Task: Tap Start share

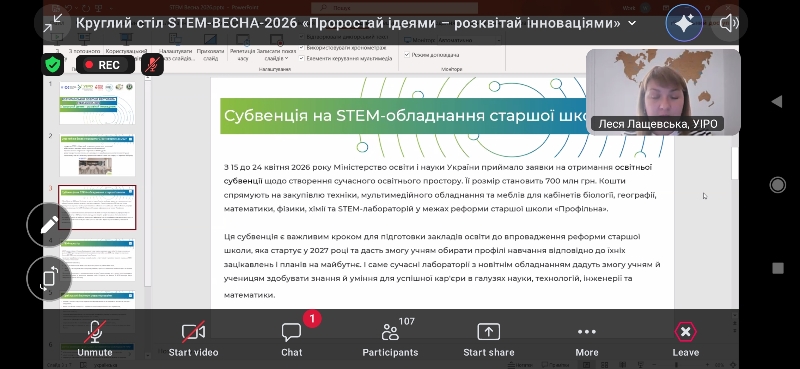Action: click(x=489, y=338)
